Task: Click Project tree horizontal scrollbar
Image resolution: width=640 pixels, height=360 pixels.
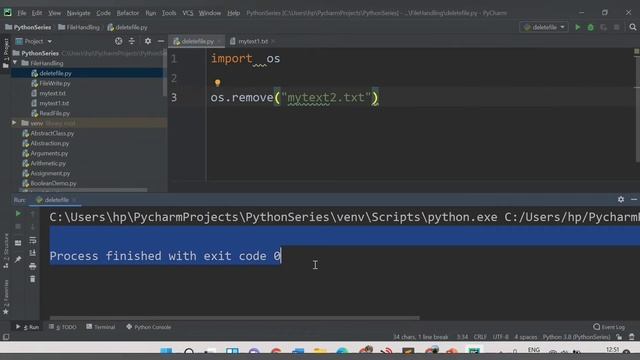Action: point(84,190)
